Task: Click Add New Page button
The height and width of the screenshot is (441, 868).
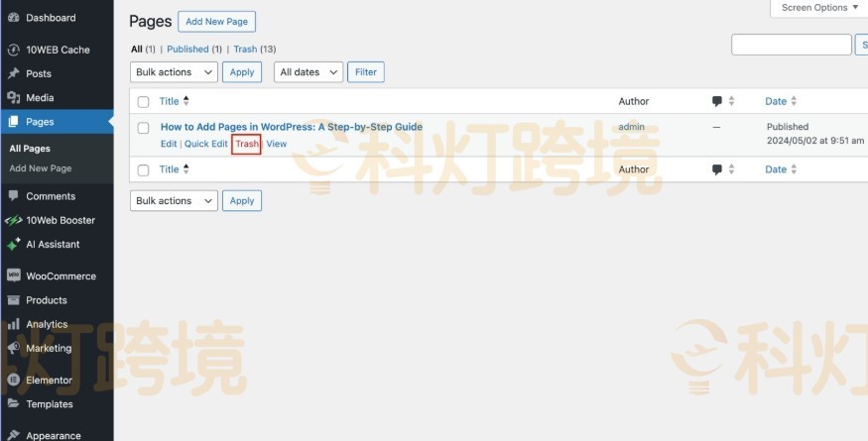Action: click(x=217, y=22)
